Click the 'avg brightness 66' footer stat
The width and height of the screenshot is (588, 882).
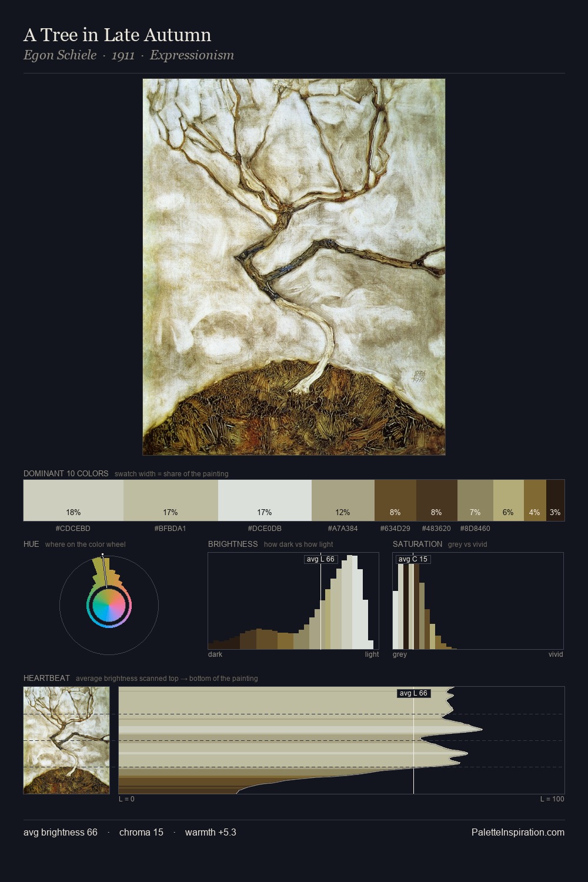pyautogui.click(x=61, y=833)
